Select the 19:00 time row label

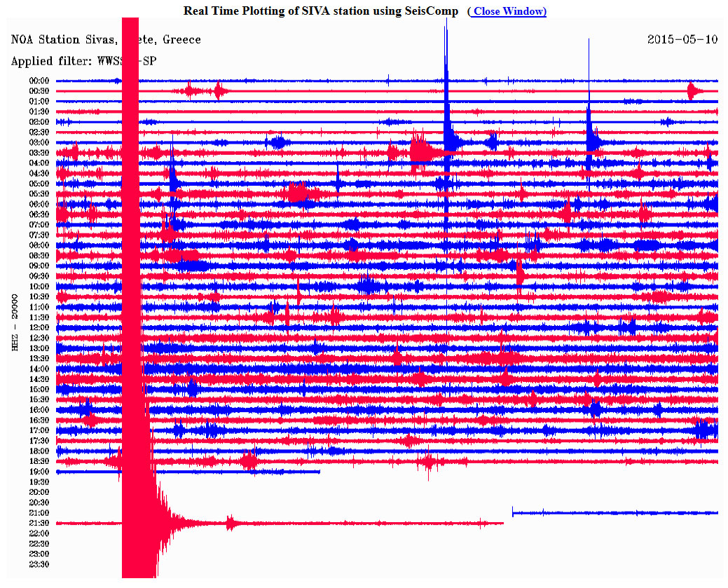tap(39, 472)
